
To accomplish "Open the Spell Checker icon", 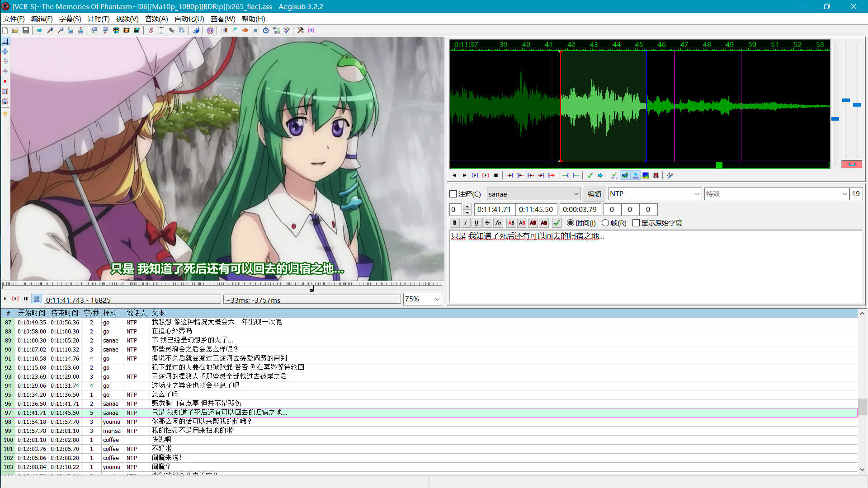I will click(287, 30).
